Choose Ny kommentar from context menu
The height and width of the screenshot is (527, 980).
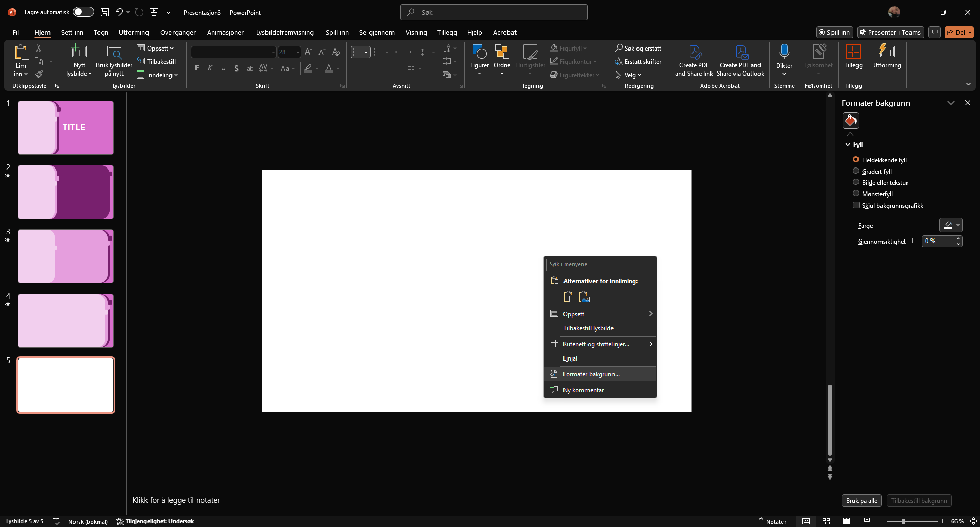pos(583,390)
